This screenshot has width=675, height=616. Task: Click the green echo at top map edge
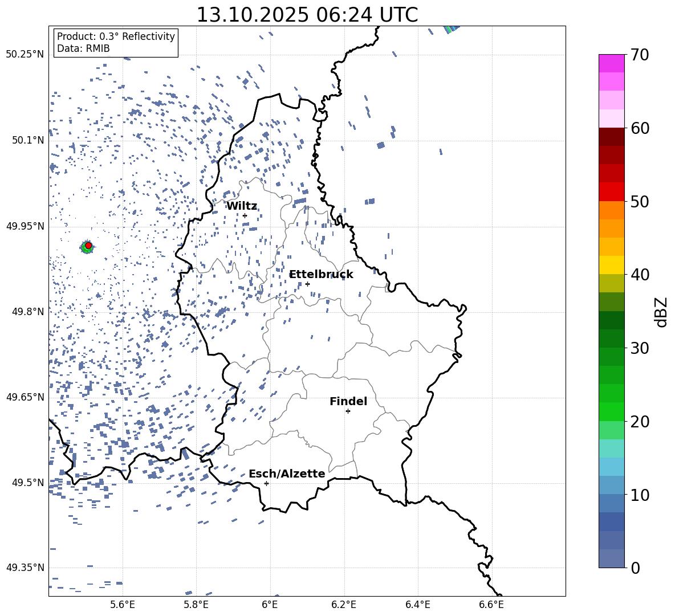point(450,29)
